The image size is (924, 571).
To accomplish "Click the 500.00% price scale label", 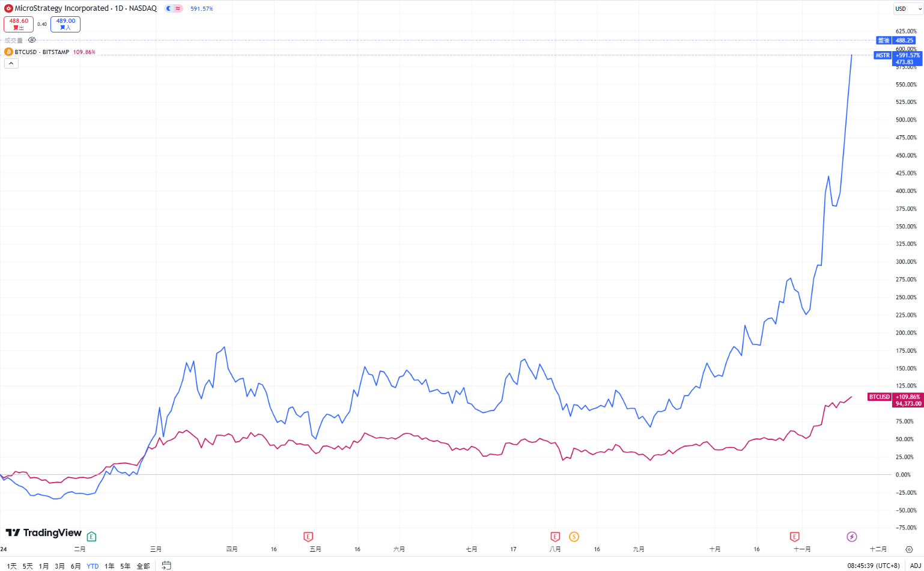I will click(x=906, y=120).
